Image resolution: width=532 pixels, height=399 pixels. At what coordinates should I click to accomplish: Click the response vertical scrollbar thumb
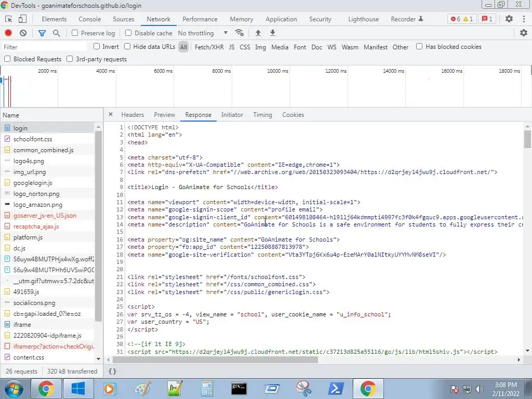tap(527, 139)
